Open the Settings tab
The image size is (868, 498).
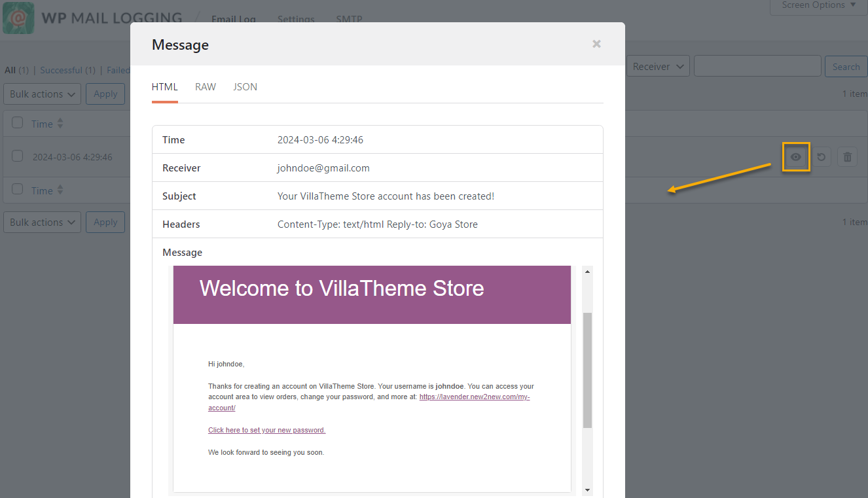pos(296,19)
